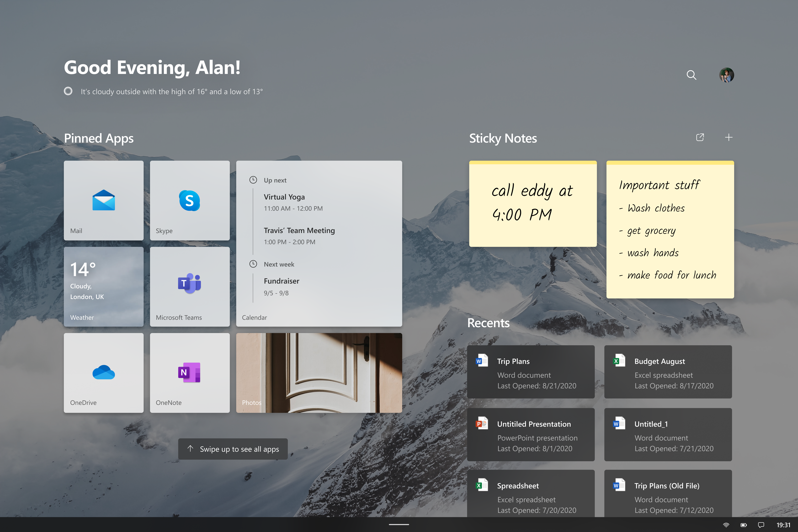Open Sticky Notes in external window icon
This screenshot has width=798, height=532.
pos(700,137)
